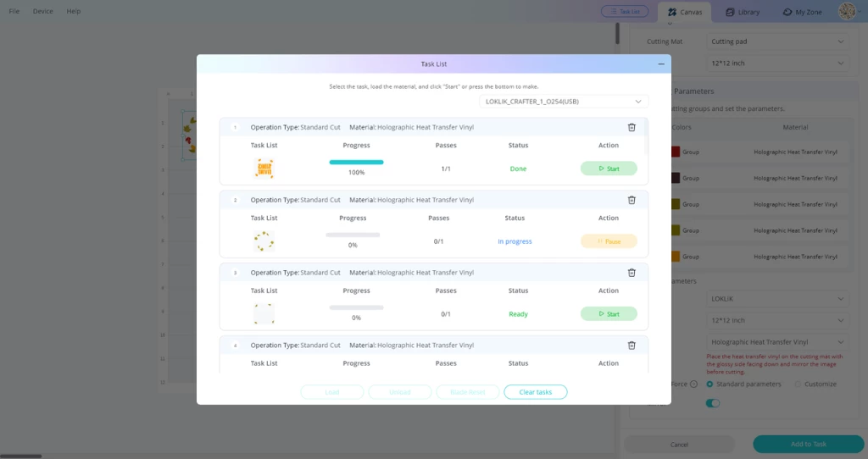Click Add to Task button

point(808,444)
